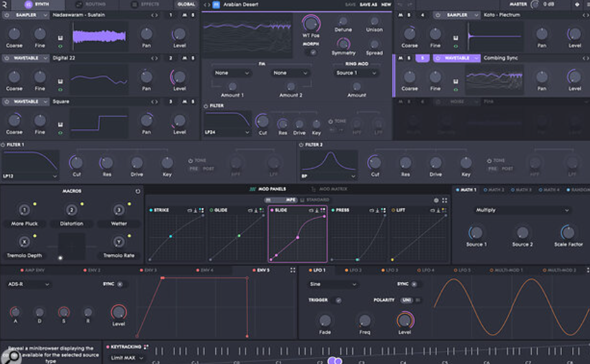Viewport: 590px width, 364px height.
Task: Click Macro Y Tremolo Rate button
Action: (118, 242)
